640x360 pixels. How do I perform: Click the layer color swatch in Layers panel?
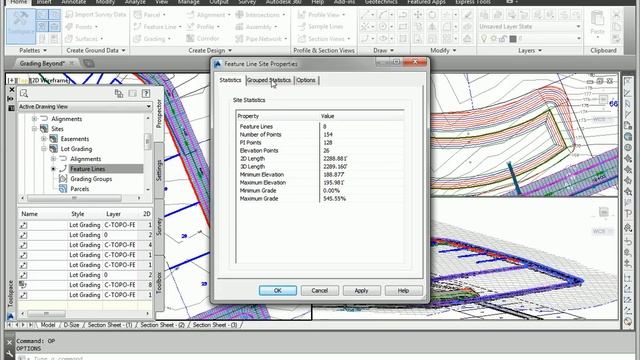click(513, 39)
